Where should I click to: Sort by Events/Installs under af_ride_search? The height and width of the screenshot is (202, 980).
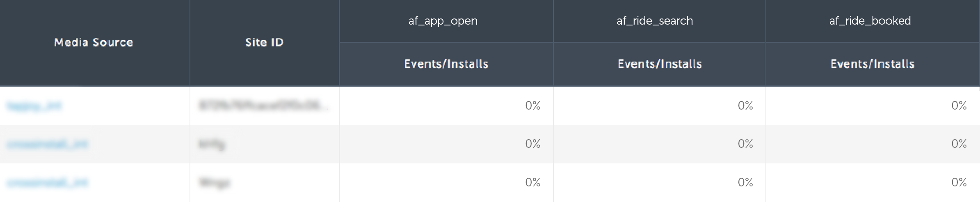coord(660,64)
